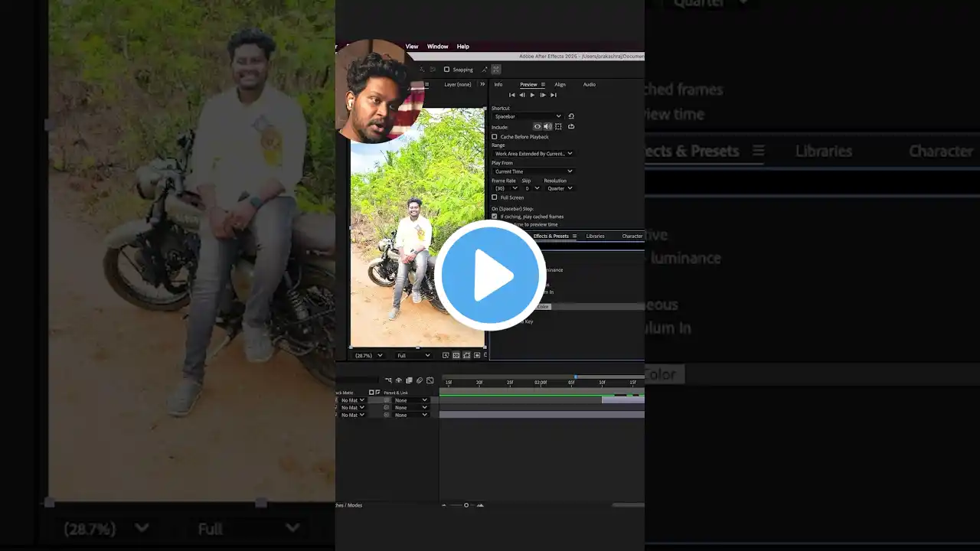Screen dimensions: 980x551
Task: Click the small Play button in Preview panel
Action: pyautogui.click(x=532, y=95)
